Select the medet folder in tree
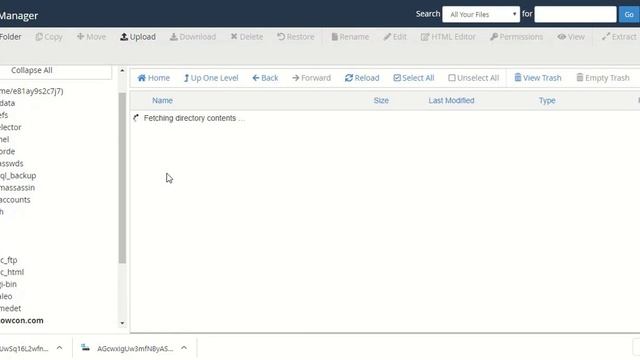 pos(11,309)
